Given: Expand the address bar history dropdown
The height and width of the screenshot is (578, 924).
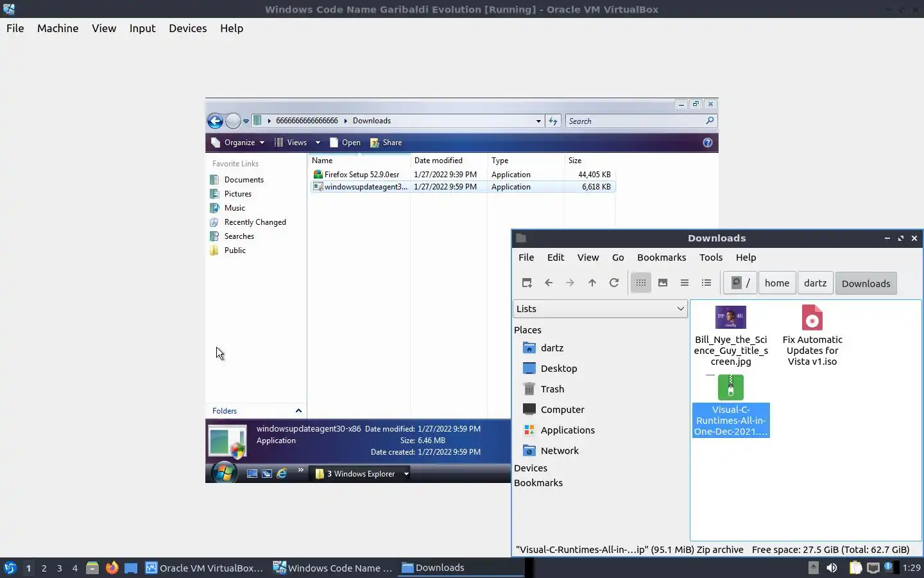Looking at the screenshot, I should pos(538,121).
